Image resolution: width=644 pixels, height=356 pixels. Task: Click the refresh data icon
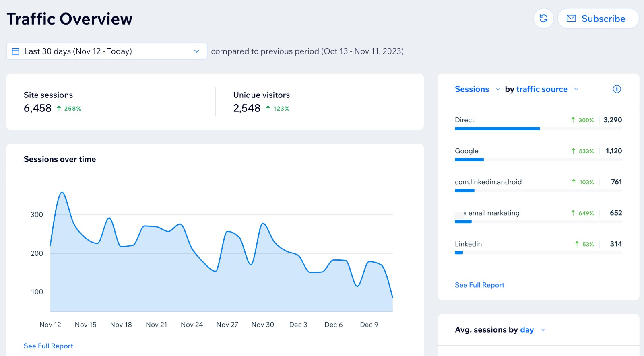[x=543, y=19]
